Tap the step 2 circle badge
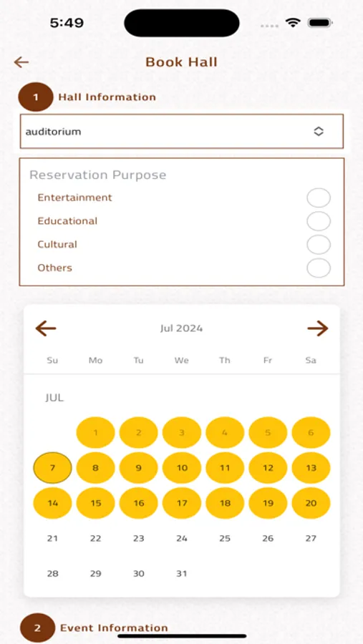This screenshot has height=644, width=363. 37,628
